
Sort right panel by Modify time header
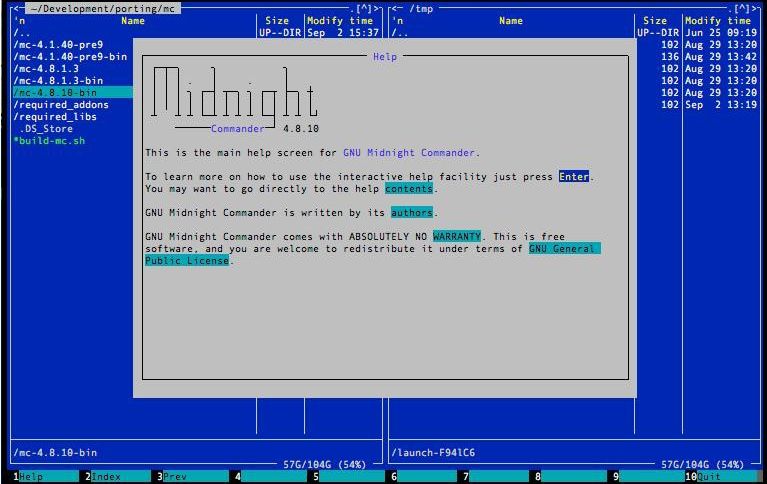click(718, 21)
